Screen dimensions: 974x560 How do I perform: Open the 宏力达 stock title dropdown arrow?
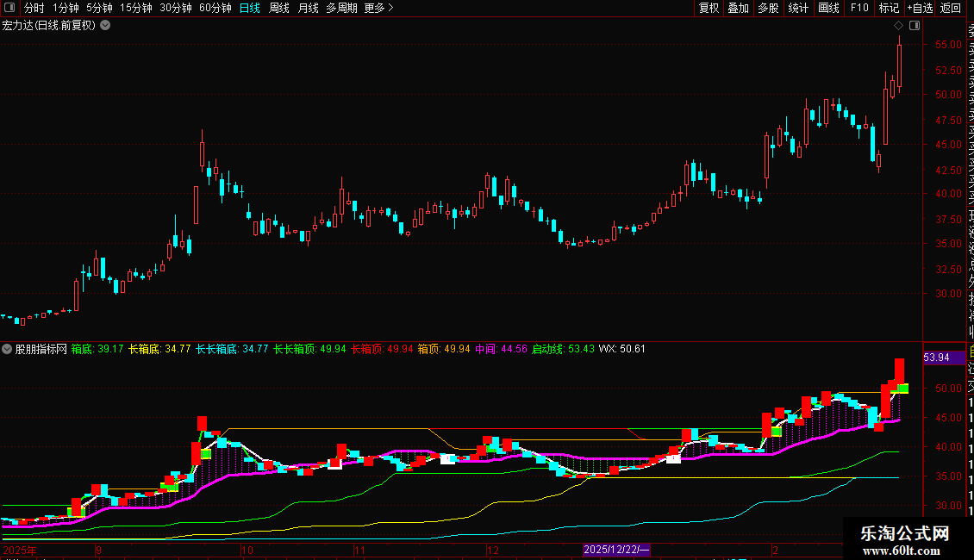coord(105,25)
